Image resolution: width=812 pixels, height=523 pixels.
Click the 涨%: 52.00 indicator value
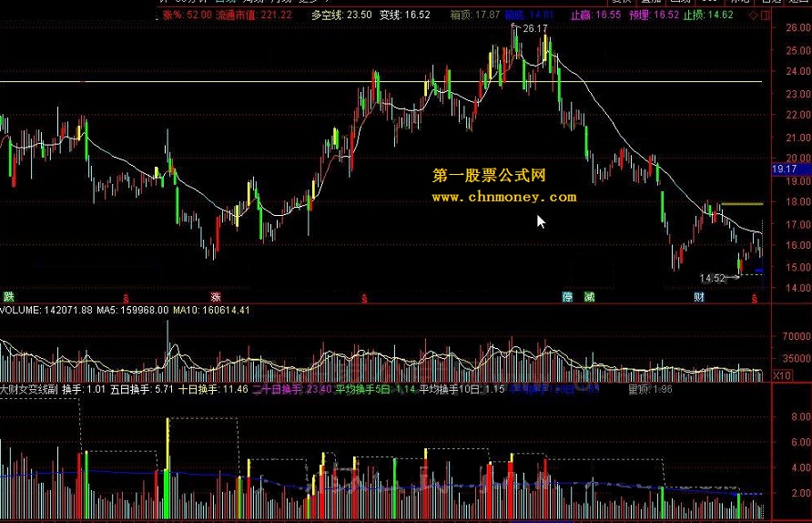(x=187, y=15)
